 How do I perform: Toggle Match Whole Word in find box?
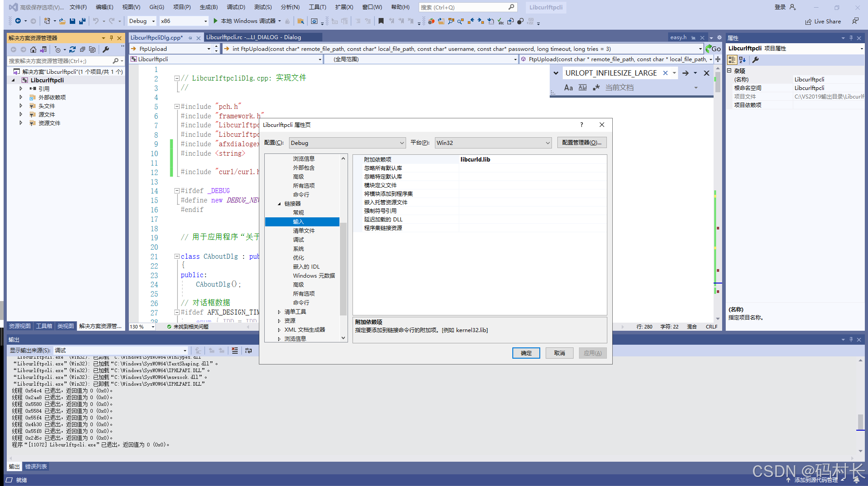coord(583,88)
